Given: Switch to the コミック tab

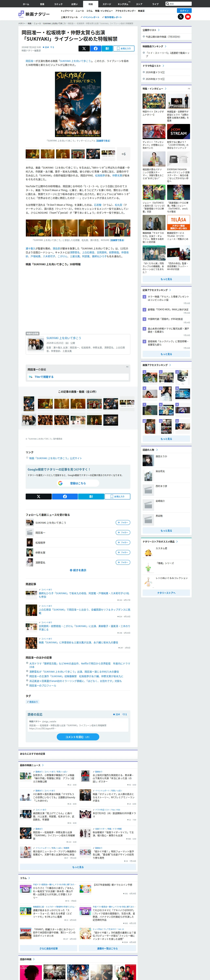Looking at the screenshot, I should (x=58, y=4).
